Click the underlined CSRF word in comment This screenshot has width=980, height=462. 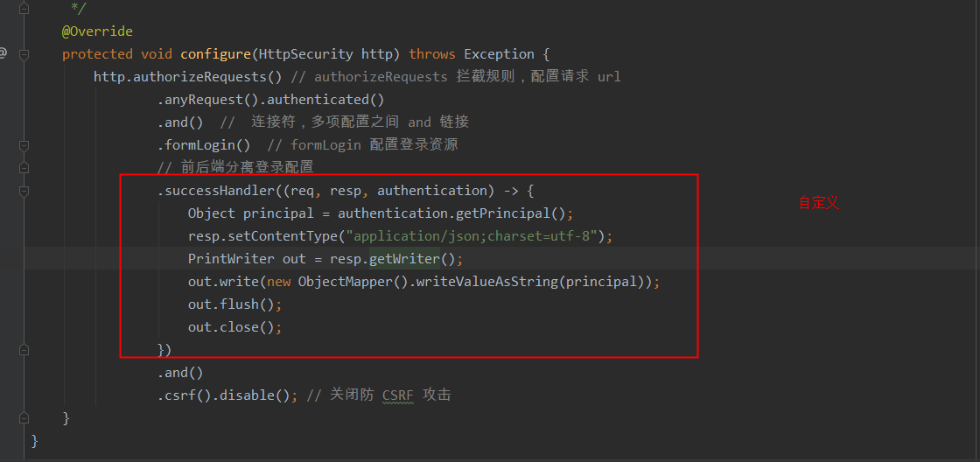coord(398,395)
